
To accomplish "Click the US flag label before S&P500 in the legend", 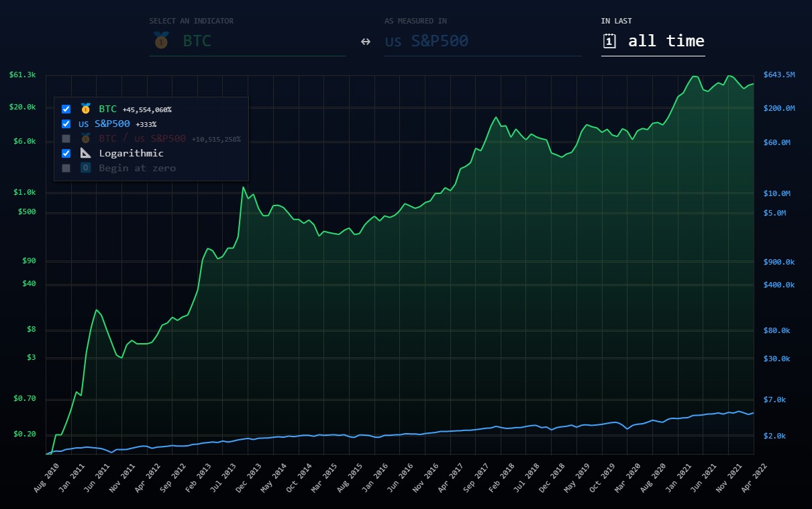I will pos(83,124).
